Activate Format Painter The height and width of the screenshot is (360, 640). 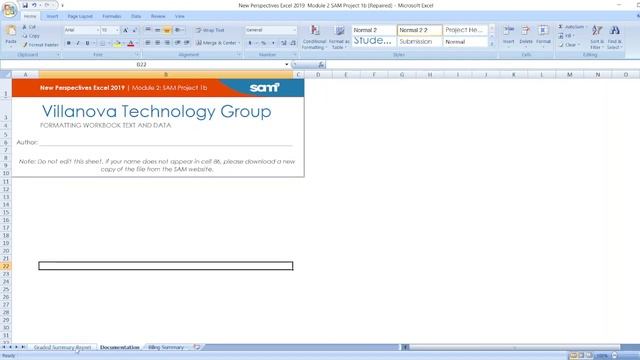pos(40,45)
